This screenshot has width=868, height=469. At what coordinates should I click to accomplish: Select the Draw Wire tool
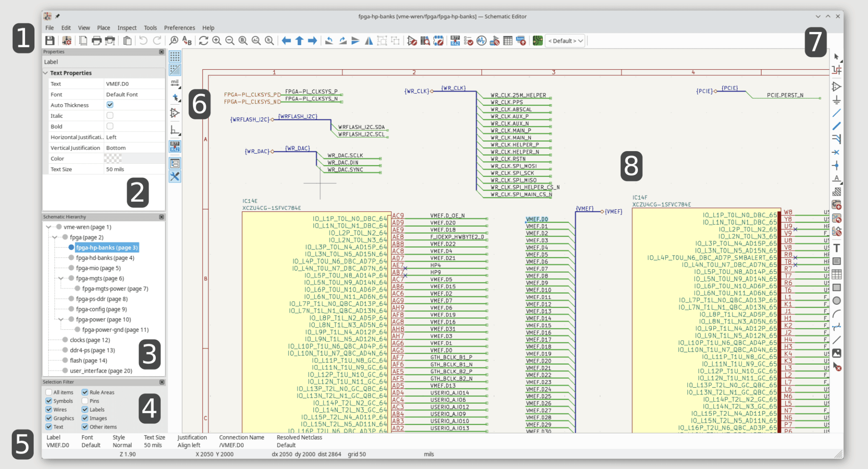837,113
